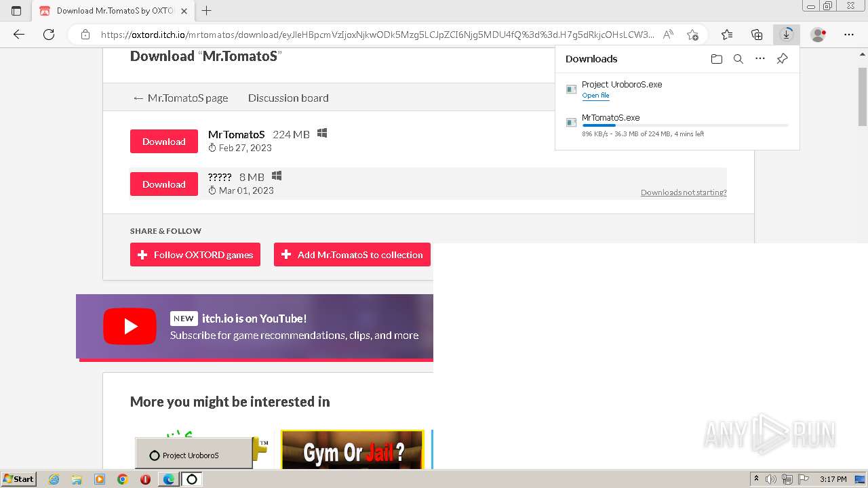Open the volume control tray icon
This screenshot has width=868, height=488.
pyautogui.click(x=771, y=479)
